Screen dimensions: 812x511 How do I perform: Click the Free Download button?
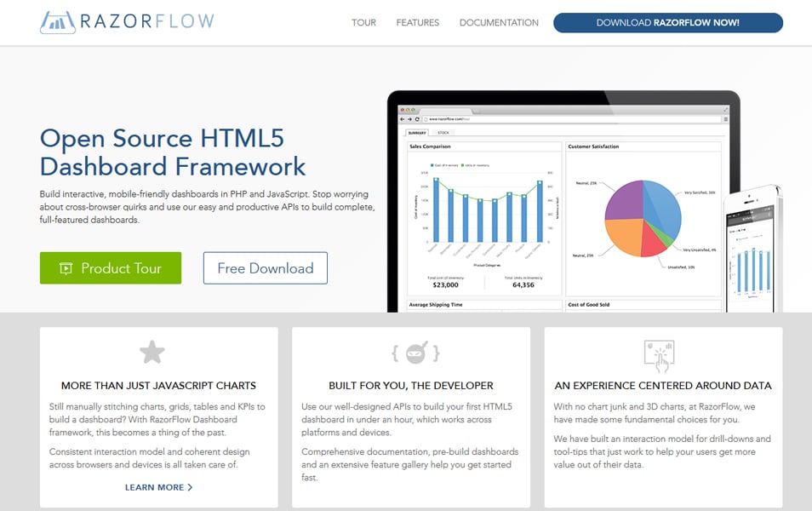(x=265, y=268)
